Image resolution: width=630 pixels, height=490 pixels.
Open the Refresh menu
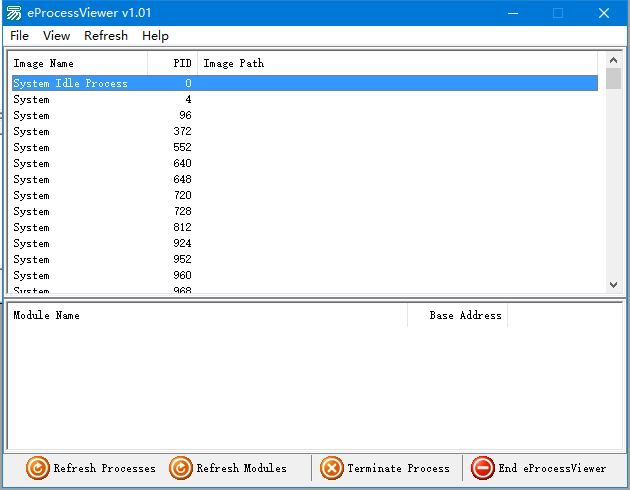pyautogui.click(x=106, y=36)
